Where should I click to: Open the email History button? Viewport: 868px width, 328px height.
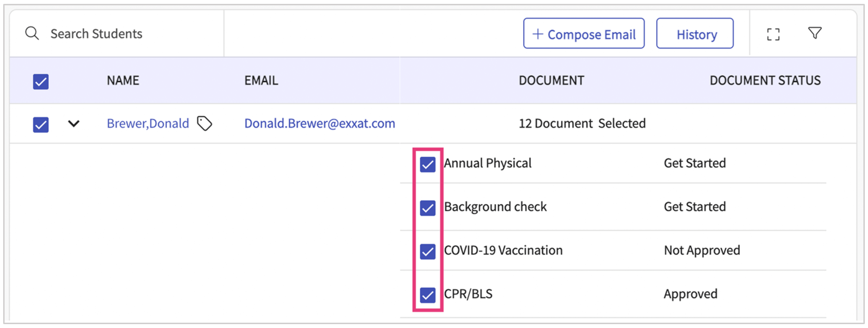tap(695, 34)
